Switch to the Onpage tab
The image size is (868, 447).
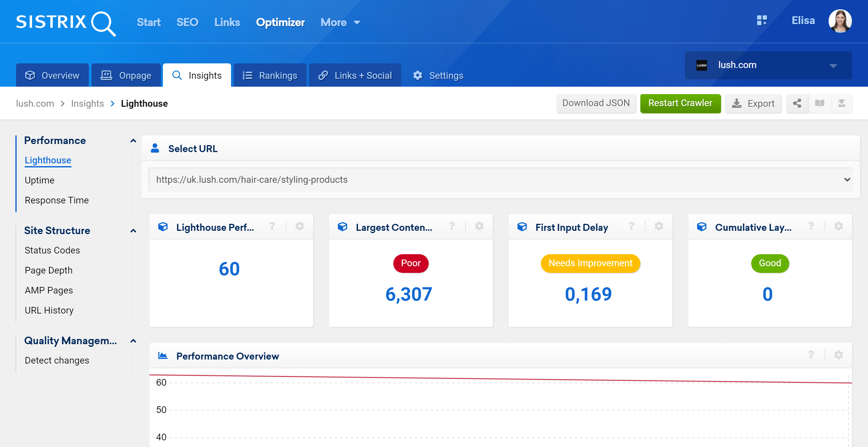126,75
